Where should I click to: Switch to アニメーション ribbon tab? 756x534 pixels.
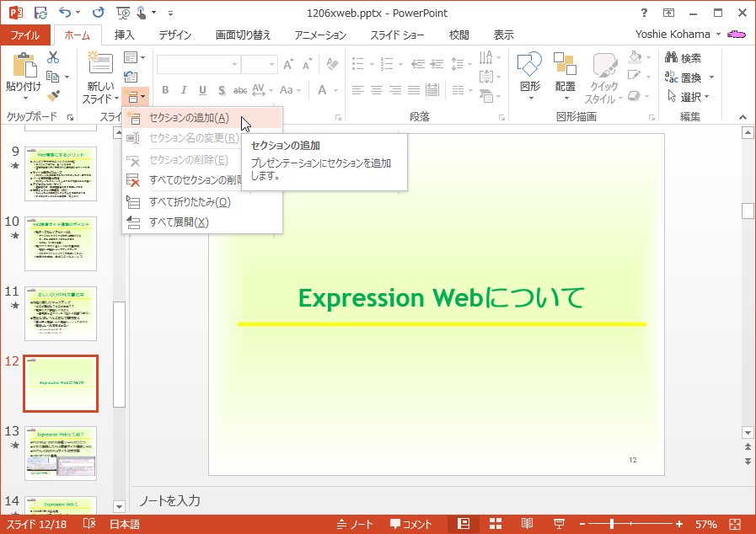click(320, 35)
